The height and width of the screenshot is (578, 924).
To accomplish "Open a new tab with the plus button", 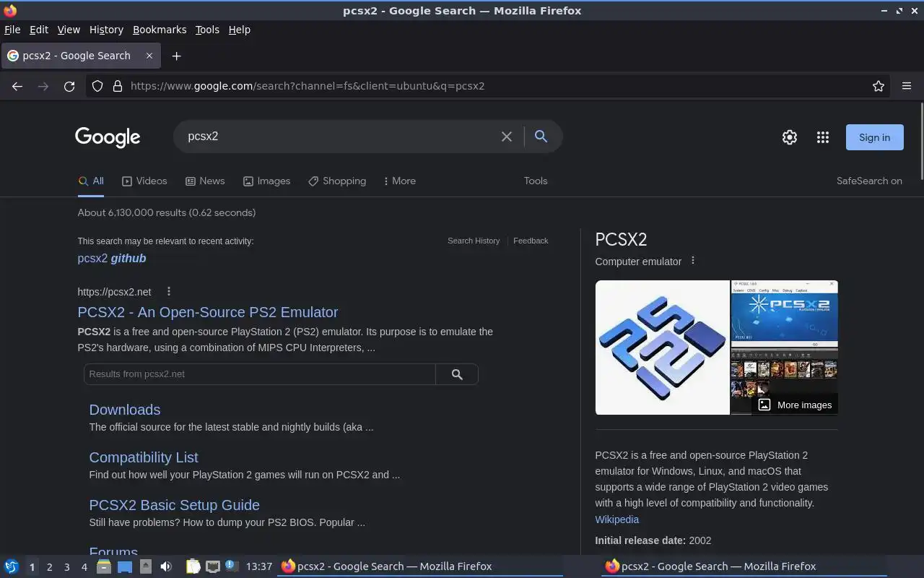I will point(176,56).
